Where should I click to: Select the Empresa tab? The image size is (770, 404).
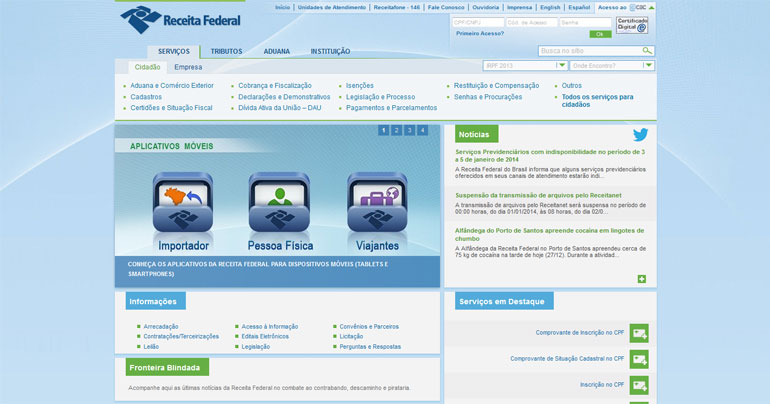click(x=188, y=67)
